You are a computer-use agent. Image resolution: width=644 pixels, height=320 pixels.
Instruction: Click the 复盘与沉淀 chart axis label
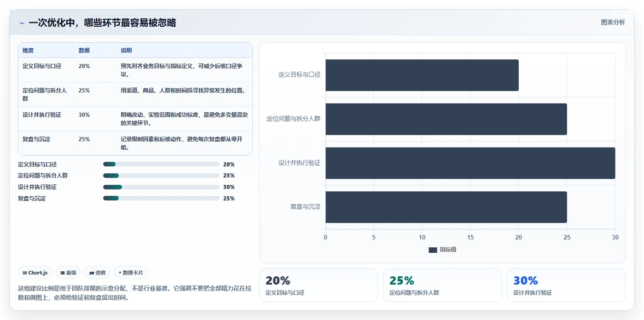(x=305, y=207)
